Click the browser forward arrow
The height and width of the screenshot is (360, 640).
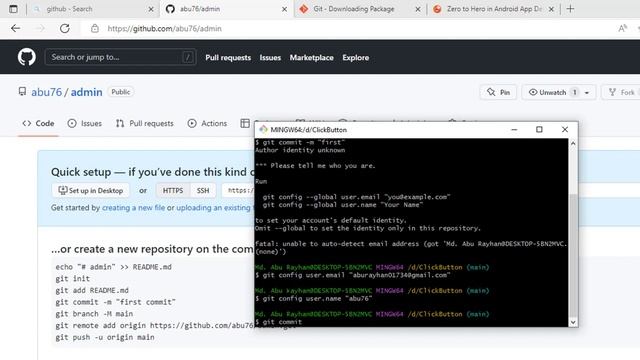click(x=40, y=29)
